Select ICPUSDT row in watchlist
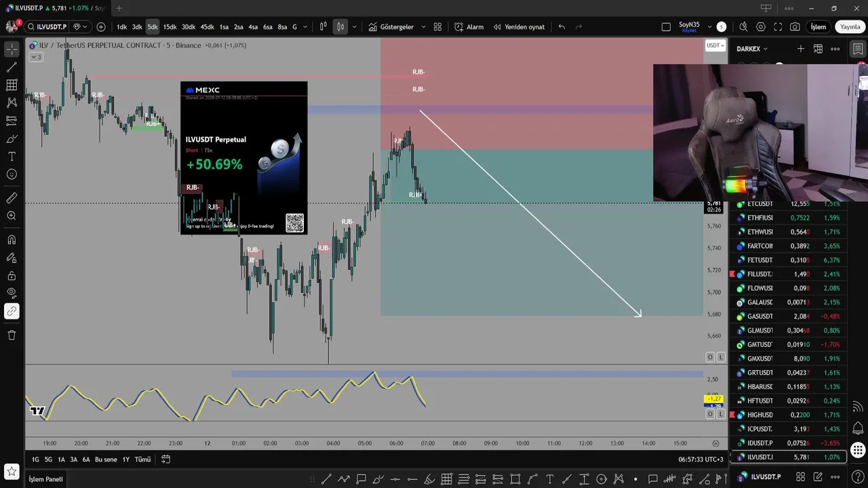868x488 pixels. click(788, 429)
